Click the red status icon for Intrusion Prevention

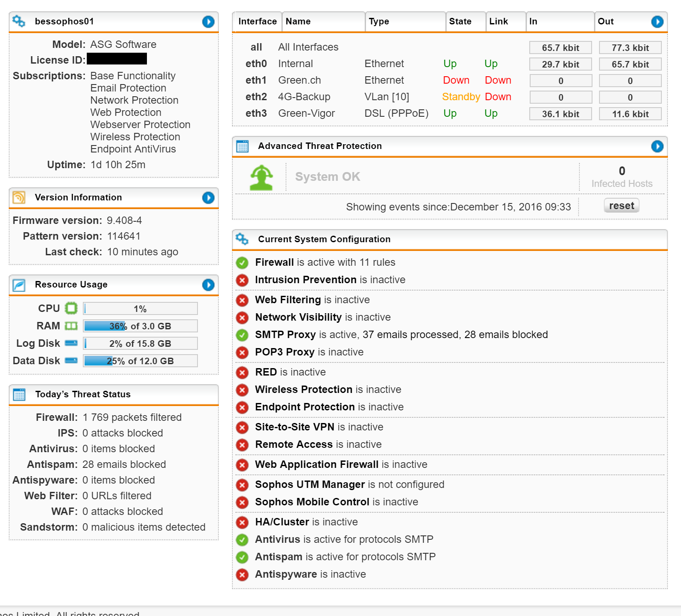pyautogui.click(x=242, y=280)
